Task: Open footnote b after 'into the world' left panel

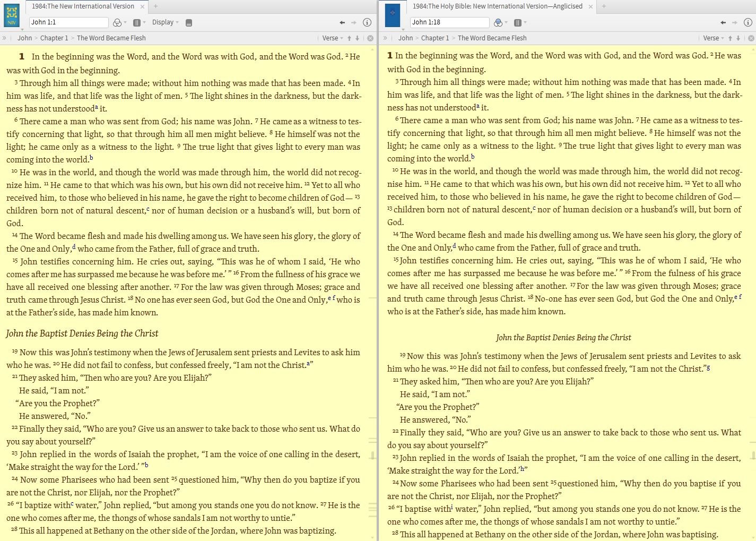Action: click(91, 158)
